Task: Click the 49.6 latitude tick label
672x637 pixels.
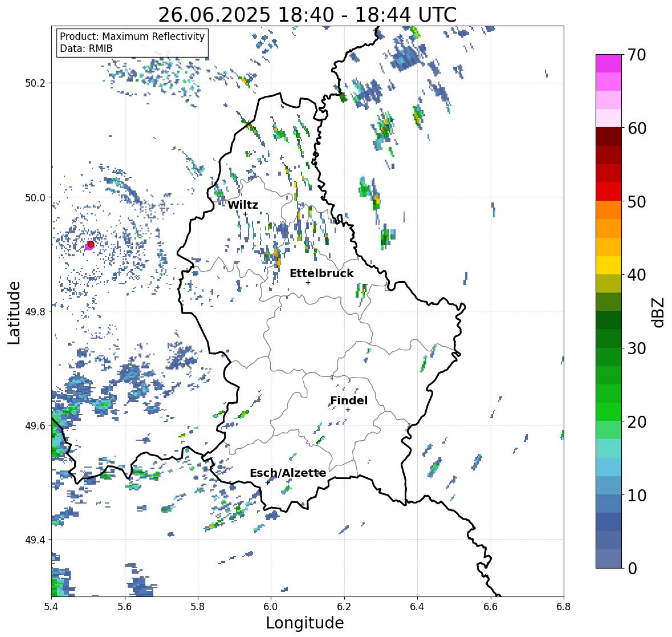Action: (x=35, y=425)
